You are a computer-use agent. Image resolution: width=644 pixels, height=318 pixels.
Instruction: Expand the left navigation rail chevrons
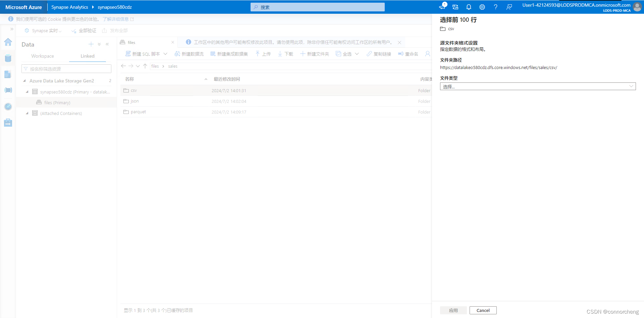point(12,29)
